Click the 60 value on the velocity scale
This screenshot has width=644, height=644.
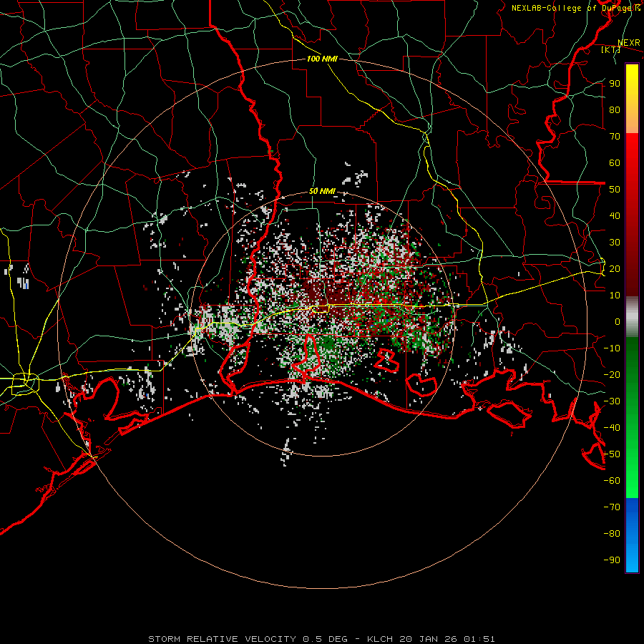[x=615, y=163]
